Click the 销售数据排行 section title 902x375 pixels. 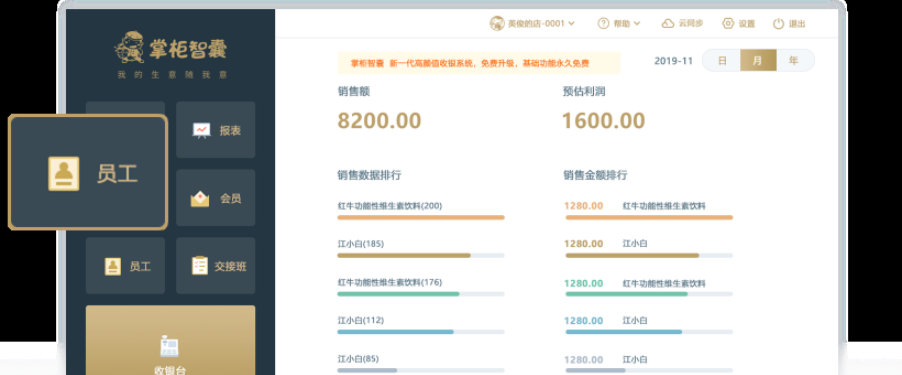tap(369, 175)
